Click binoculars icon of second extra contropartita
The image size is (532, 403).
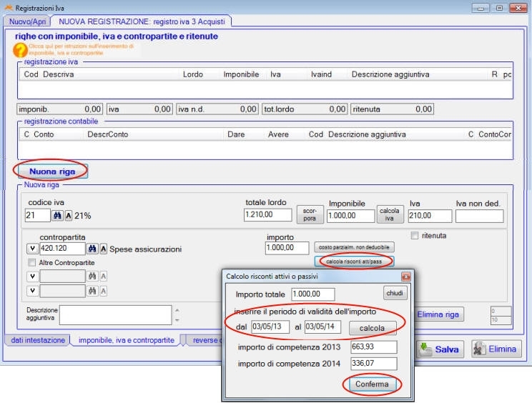click(92, 291)
